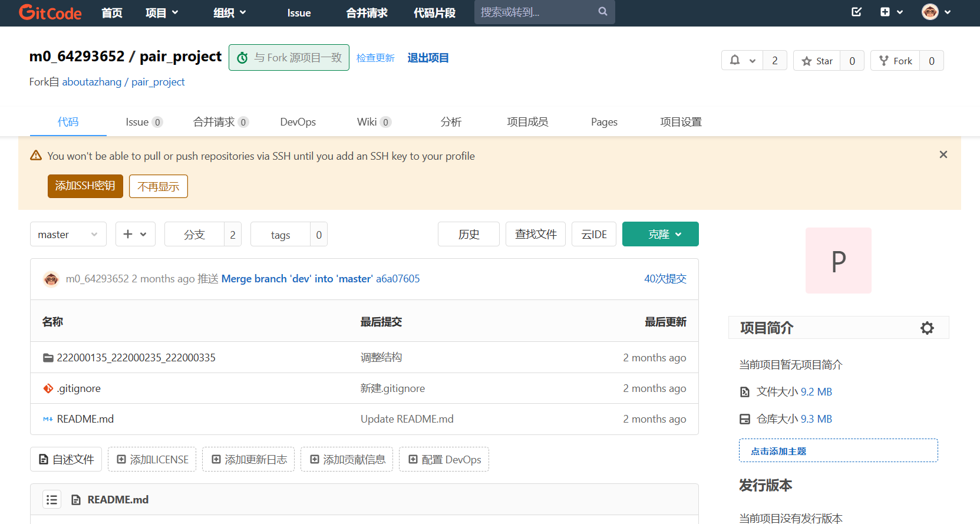Open the plus add-file dropdown
Viewport: 980px width, 524px height.
[135, 235]
